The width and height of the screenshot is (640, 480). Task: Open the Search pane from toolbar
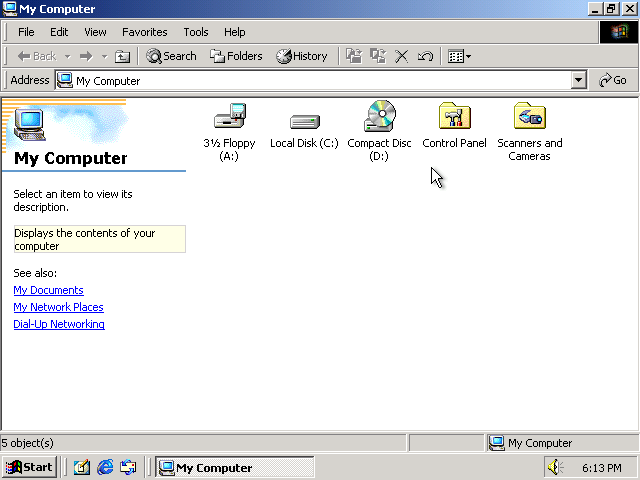click(171, 56)
